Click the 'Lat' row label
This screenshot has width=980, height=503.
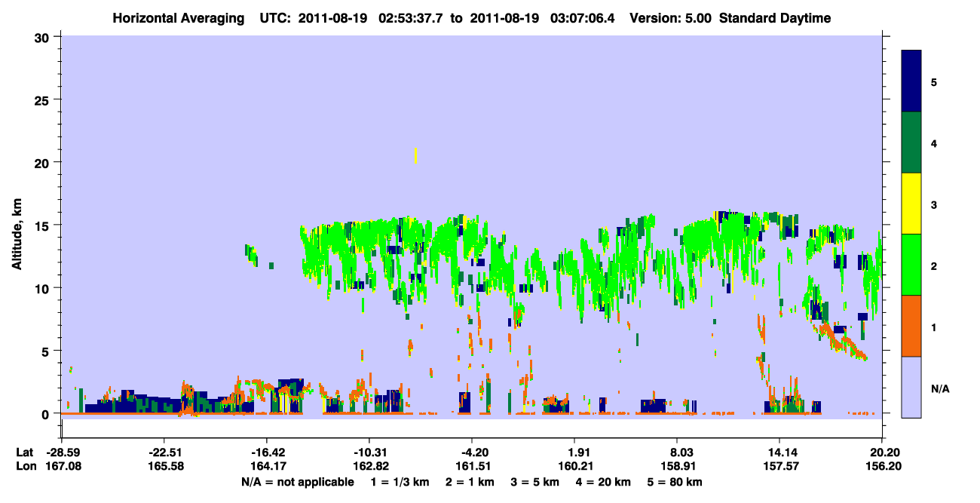coord(25,452)
